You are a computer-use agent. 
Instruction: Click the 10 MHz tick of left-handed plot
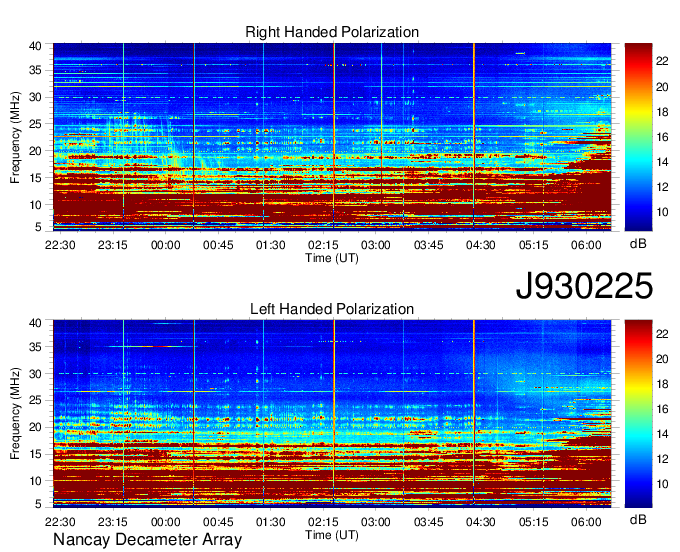pyautogui.click(x=35, y=481)
